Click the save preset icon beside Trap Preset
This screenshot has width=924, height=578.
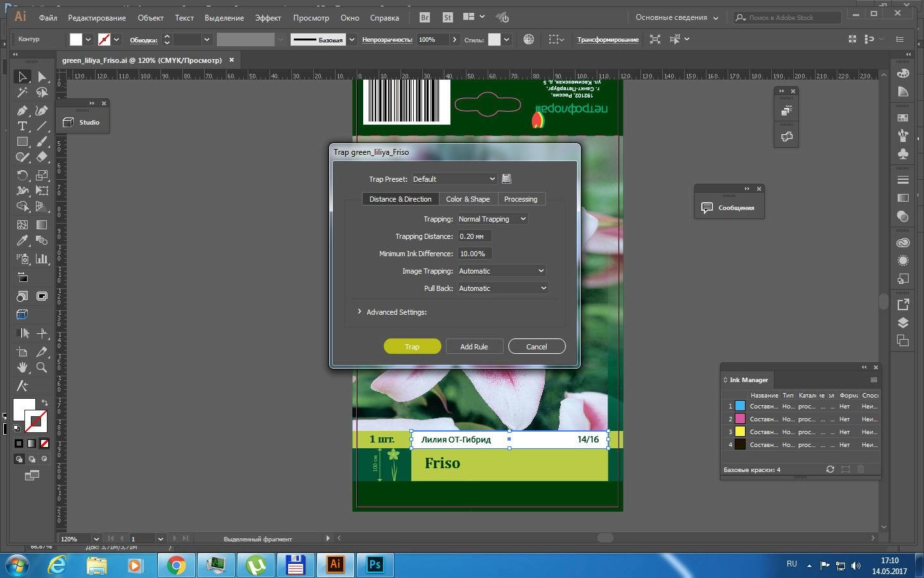pos(506,179)
